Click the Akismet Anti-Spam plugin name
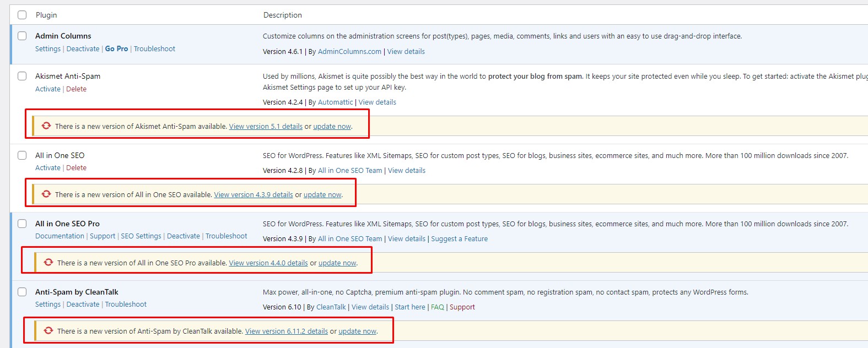This screenshot has width=868, height=348. 68,76
